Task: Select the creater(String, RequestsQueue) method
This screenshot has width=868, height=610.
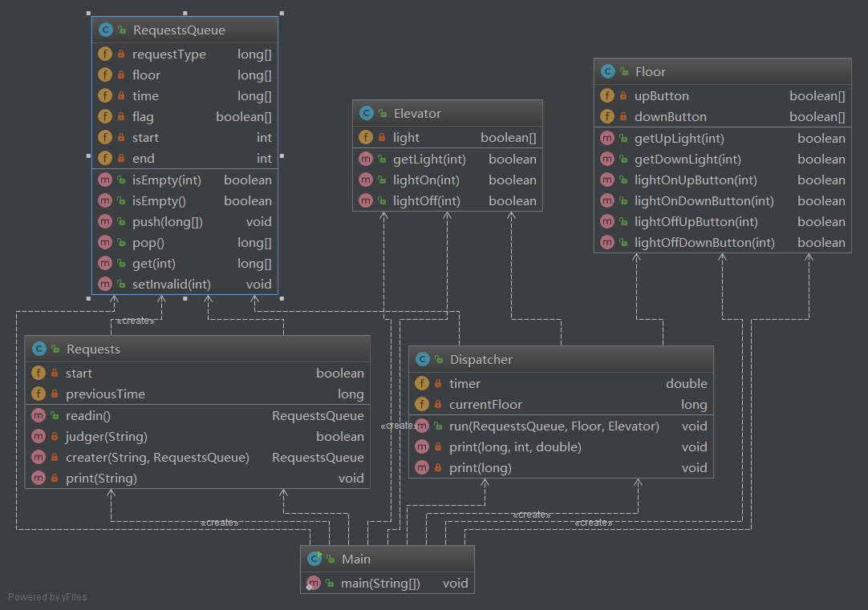Action: pos(197,457)
